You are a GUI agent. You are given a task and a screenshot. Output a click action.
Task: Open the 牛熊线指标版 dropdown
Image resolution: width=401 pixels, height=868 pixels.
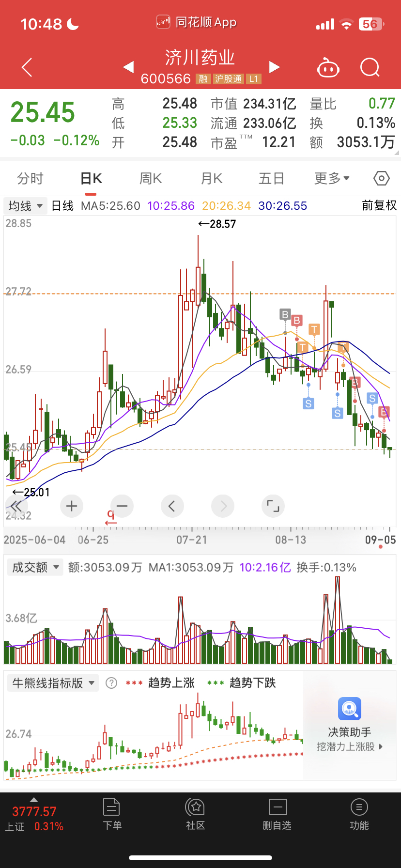(x=53, y=683)
